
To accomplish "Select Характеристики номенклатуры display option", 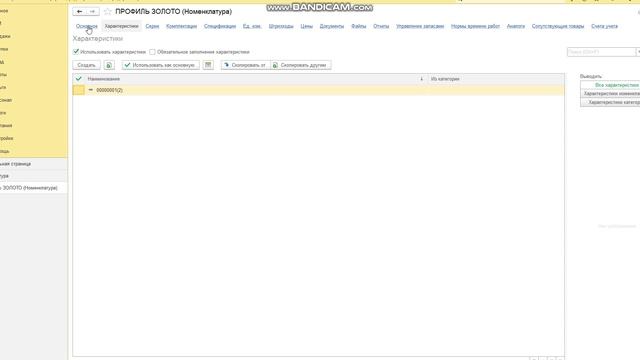I will pyautogui.click(x=611, y=93).
